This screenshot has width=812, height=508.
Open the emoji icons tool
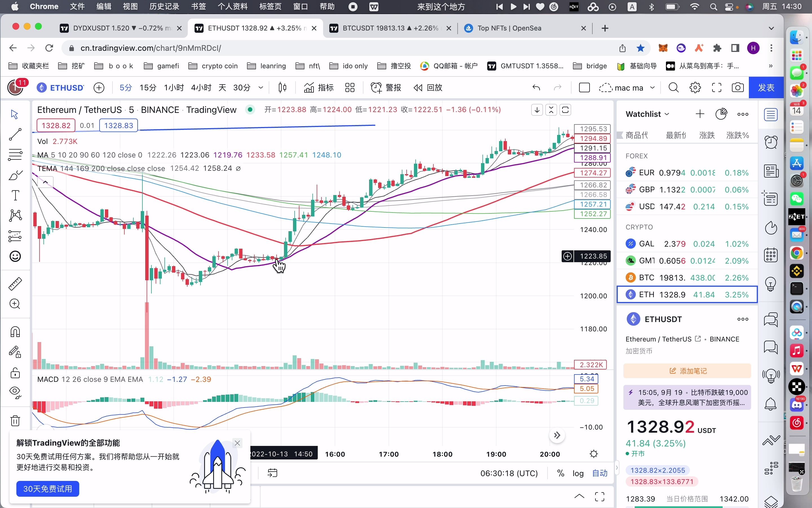pyautogui.click(x=15, y=256)
